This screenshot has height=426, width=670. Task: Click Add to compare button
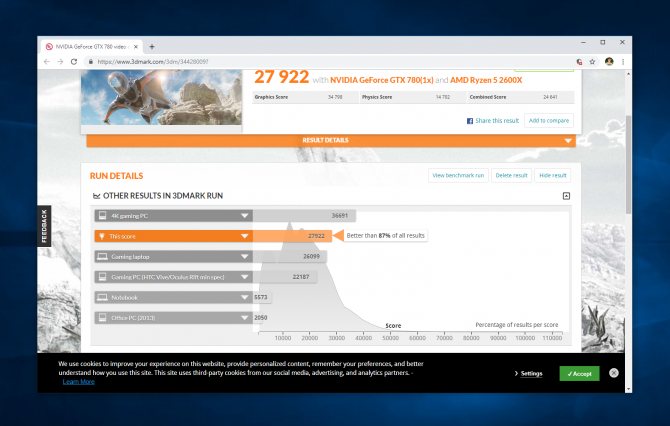pyautogui.click(x=549, y=120)
